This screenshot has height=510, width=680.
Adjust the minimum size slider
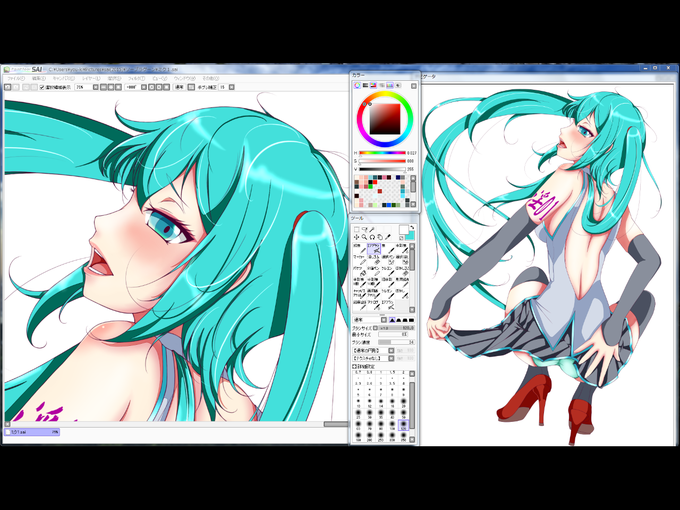pyautogui.click(x=393, y=334)
